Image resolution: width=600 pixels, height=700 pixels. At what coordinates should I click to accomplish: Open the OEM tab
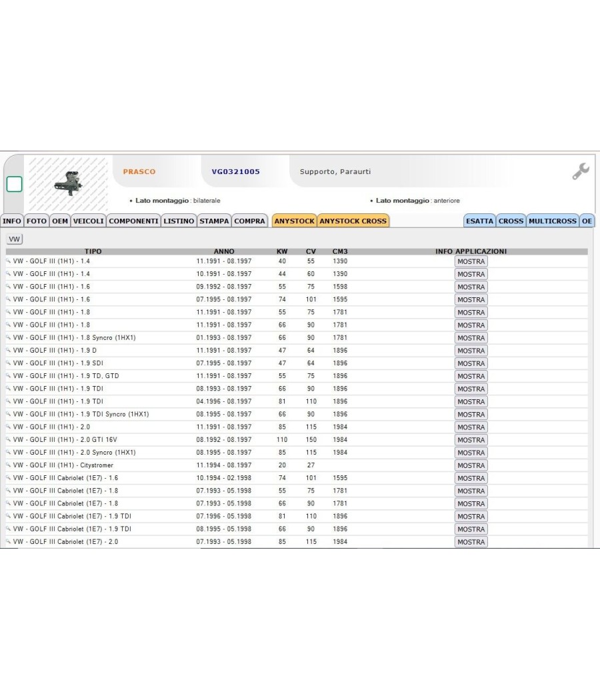click(x=60, y=221)
